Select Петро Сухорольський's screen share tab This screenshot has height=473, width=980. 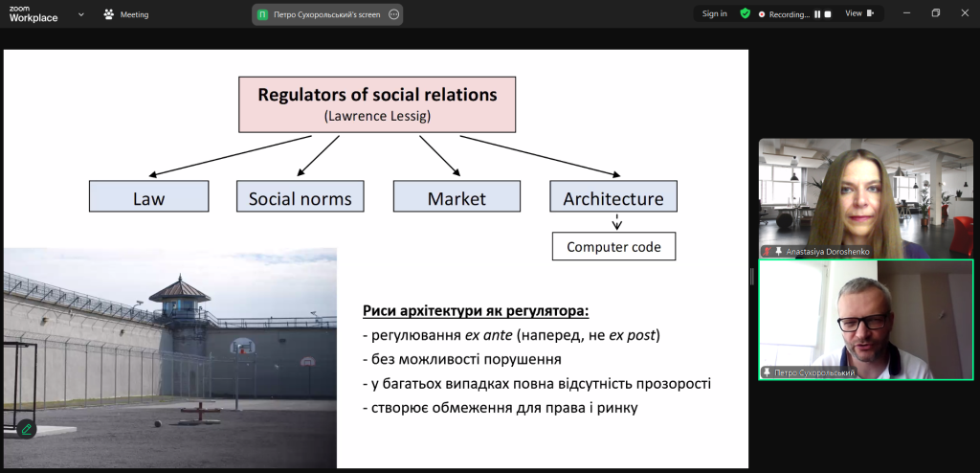click(x=320, y=14)
